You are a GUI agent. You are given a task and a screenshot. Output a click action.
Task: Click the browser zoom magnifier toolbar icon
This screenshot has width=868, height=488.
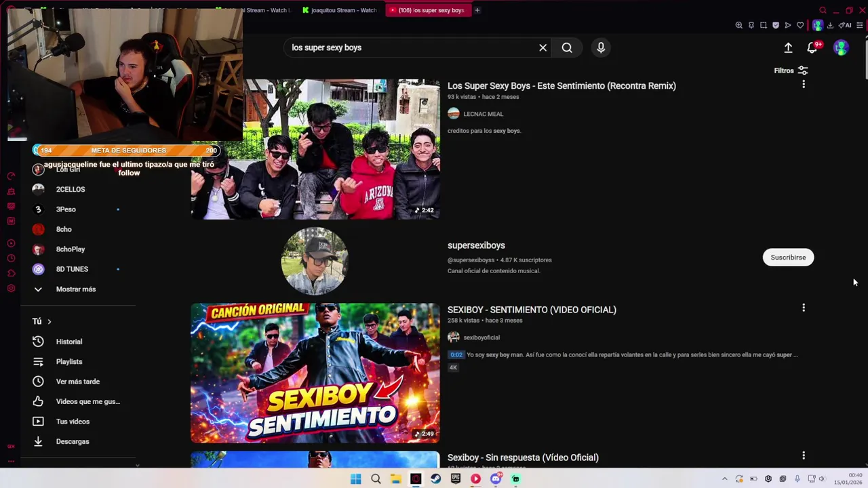coord(739,25)
